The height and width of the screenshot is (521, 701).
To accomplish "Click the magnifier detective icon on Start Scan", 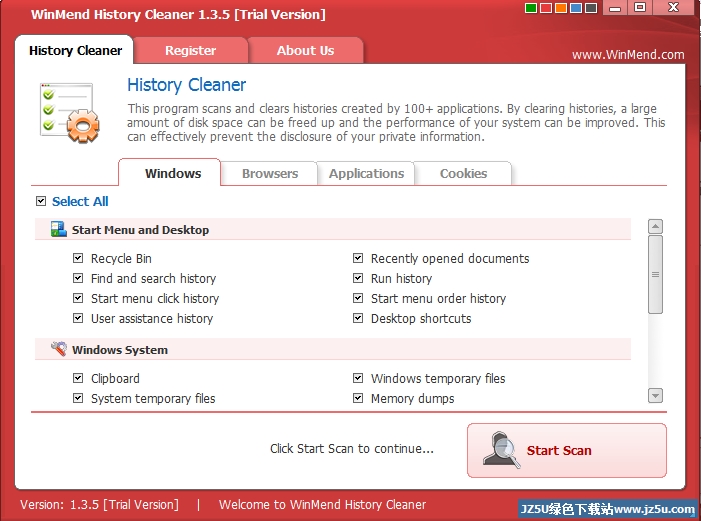I will coord(501,450).
